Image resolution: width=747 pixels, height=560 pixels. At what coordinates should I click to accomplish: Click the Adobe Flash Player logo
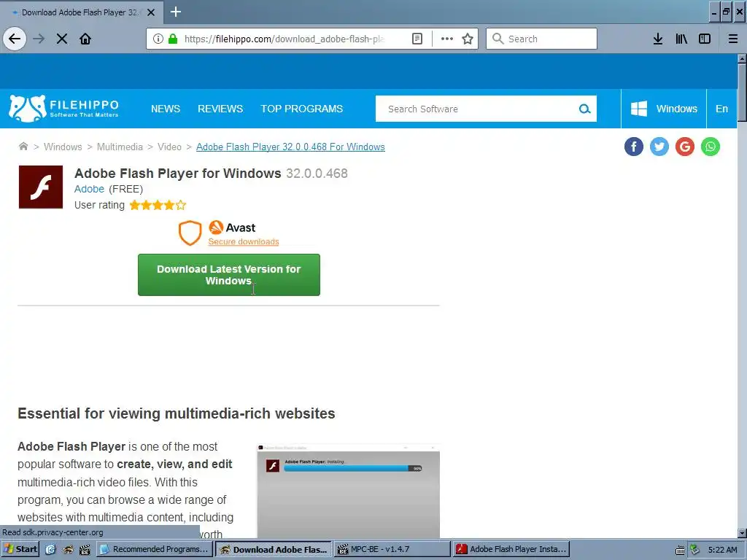click(41, 187)
